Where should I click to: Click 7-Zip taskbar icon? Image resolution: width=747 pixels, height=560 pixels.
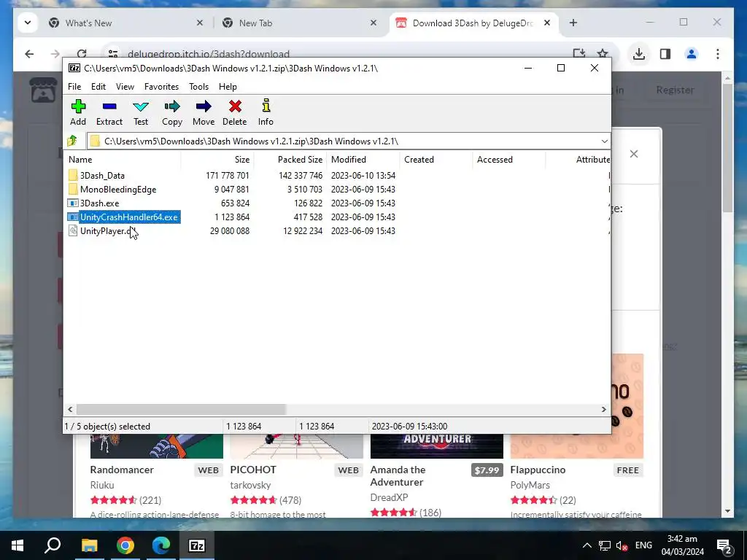click(197, 545)
